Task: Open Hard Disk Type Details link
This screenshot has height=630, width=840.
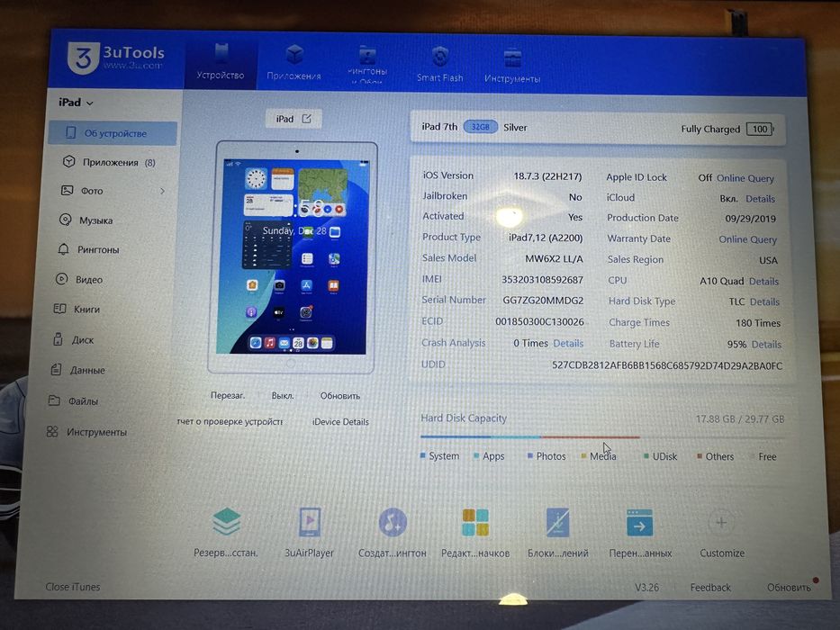Action: click(764, 302)
